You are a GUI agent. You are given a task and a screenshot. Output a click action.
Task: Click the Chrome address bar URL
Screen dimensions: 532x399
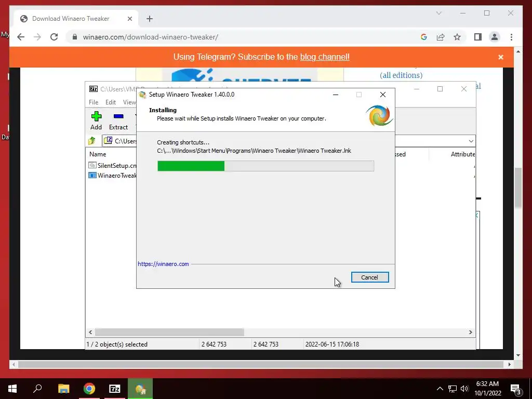point(150,37)
